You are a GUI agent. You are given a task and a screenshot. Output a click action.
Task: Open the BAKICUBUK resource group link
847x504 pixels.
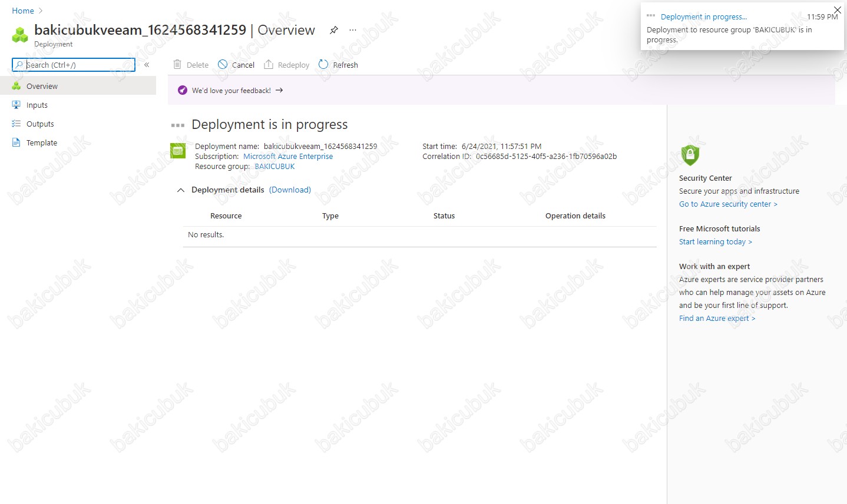coord(274,167)
